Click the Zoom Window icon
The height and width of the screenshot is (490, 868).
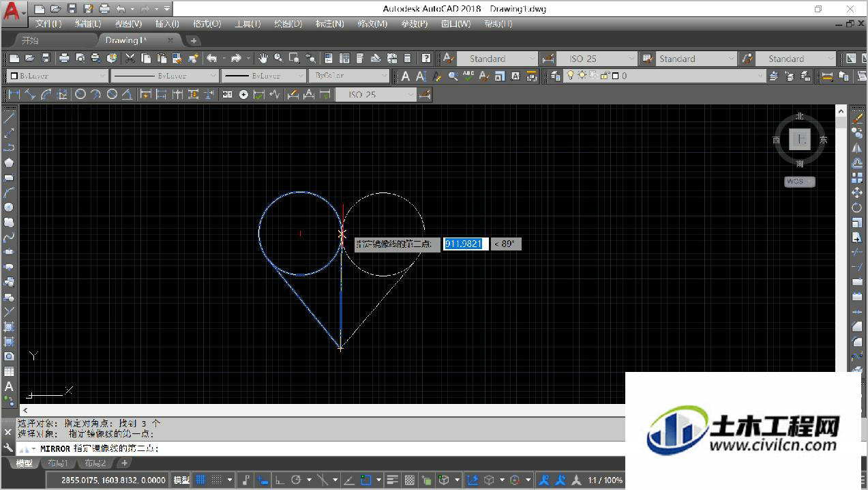pos(295,59)
